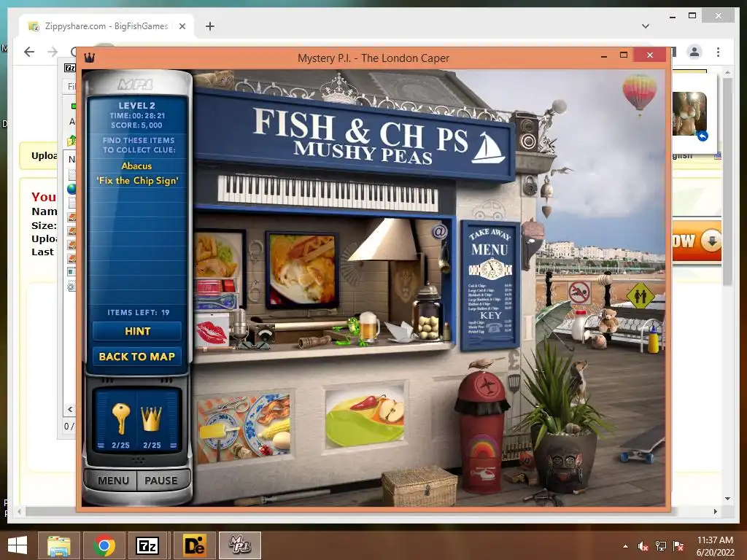Click the vintage microphone on counter
Screen dimensions: 747x560
tap(239, 324)
